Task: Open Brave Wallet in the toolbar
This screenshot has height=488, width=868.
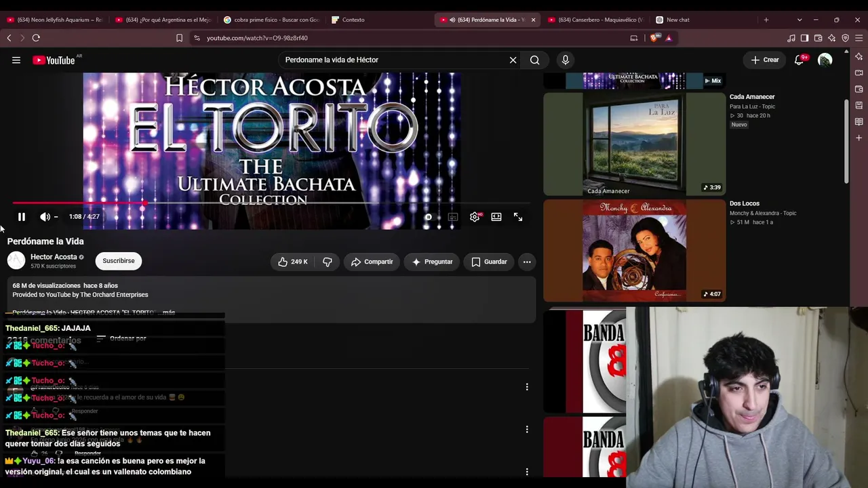Action: [x=818, y=38]
